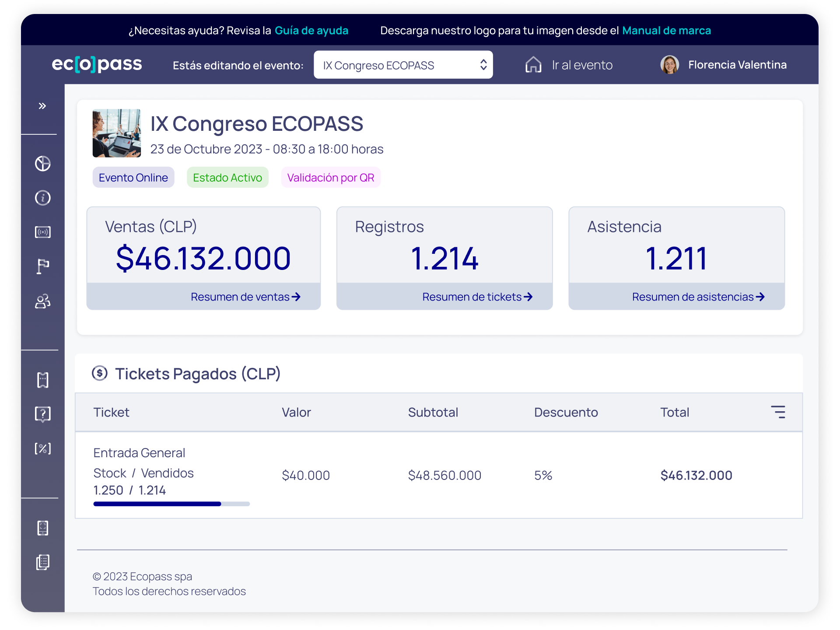Viewport: 840px width, 630px height.
Task: Select the sales statistics pie chart icon
Action: 42,163
